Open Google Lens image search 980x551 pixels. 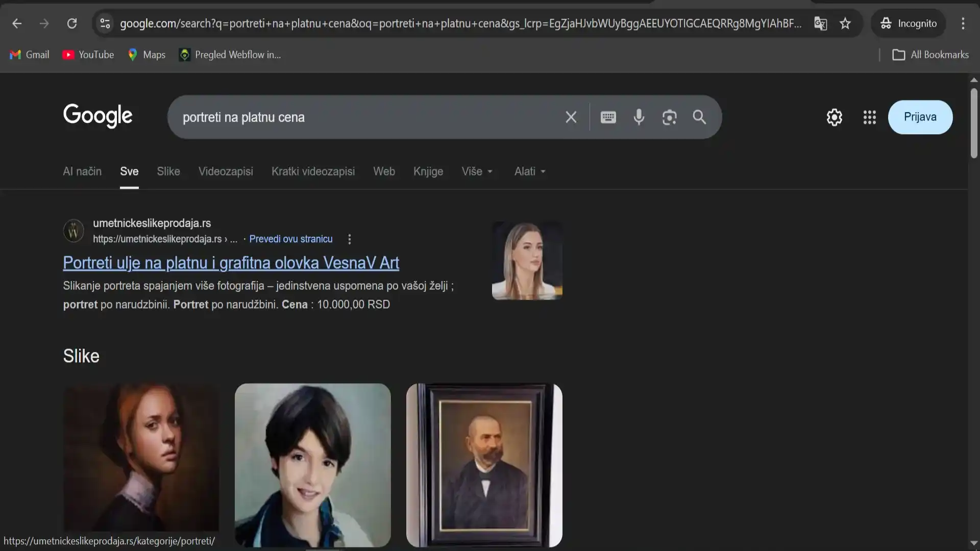(669, 117)
